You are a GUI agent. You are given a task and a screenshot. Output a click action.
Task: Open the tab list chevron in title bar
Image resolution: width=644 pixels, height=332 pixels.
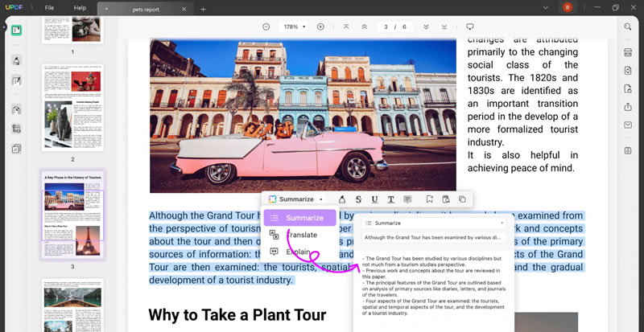546,8
